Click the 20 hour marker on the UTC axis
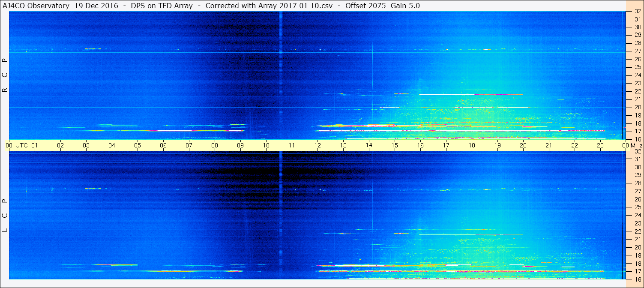Image resolution: width=644 pixels, height=288 pixels. 523,145
